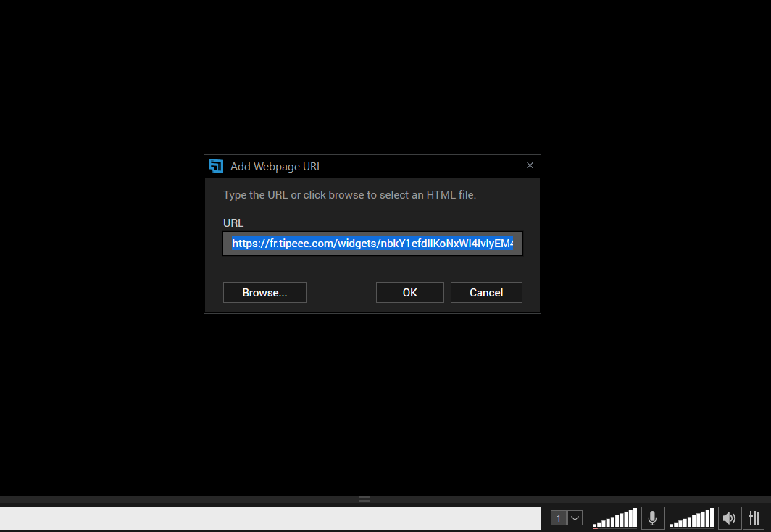Close the Add Webpage URL dialog
The image size is (771, 532).
click(530, 165)
